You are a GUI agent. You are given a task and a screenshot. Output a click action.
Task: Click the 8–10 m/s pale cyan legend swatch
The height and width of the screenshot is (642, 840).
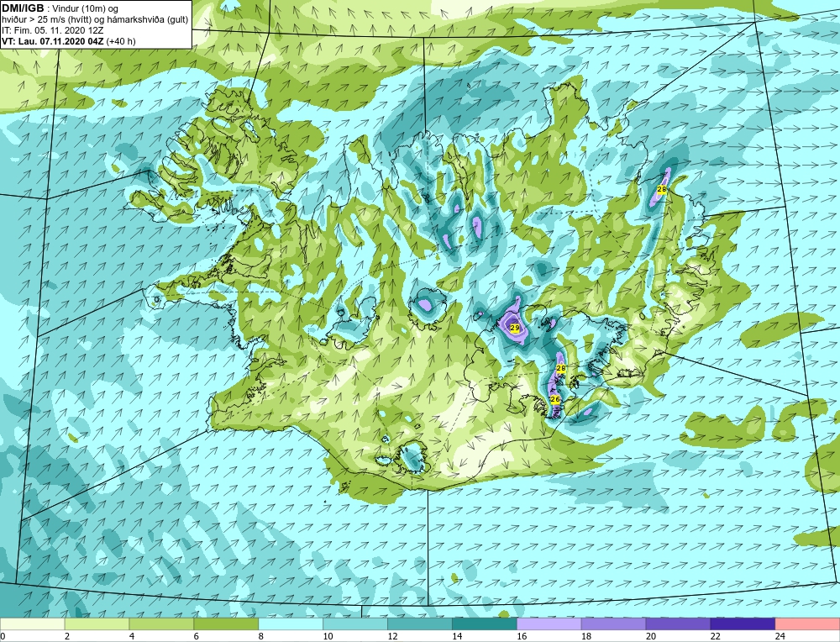click(x=291, y=624)
